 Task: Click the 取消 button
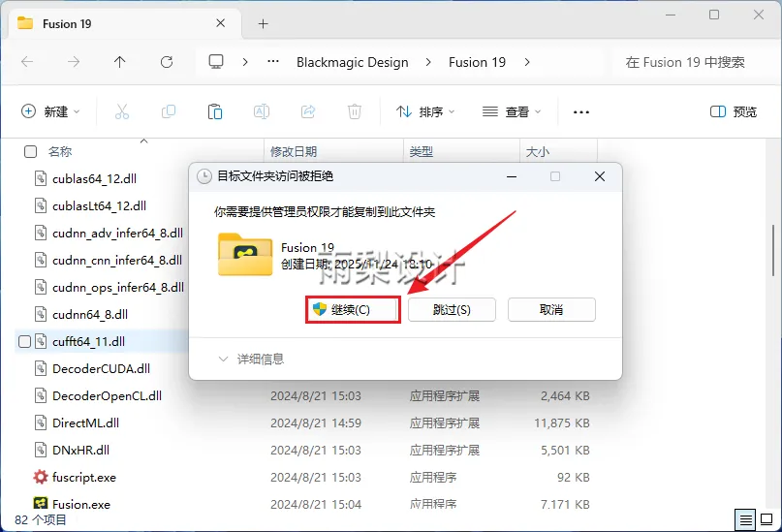[551, 310]
